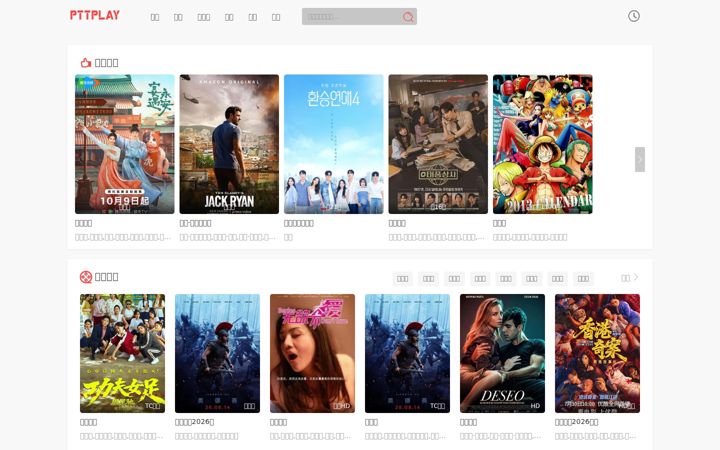Click the '2026' title under the 香港奇案 poster
720x450 pixels.
[x=576, y=422]
